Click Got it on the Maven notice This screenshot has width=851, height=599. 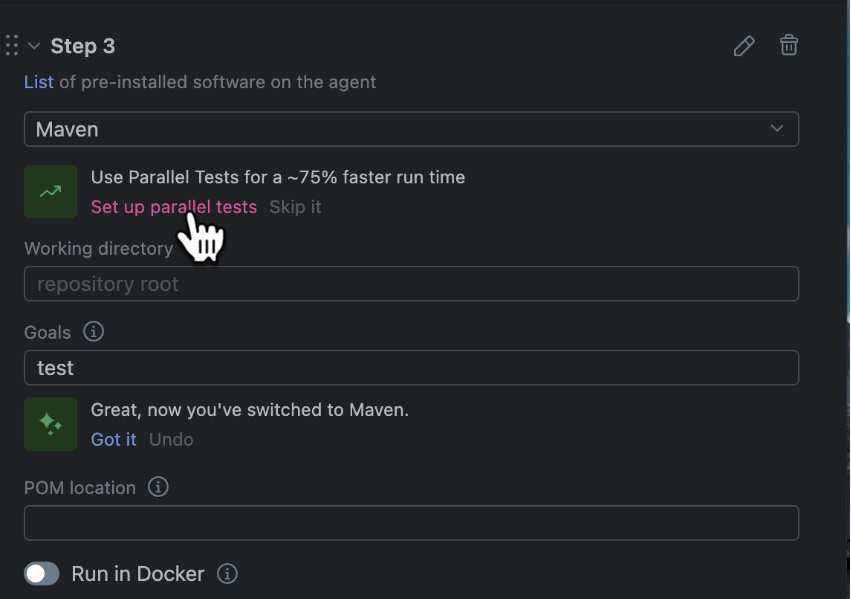pos(113,439)
